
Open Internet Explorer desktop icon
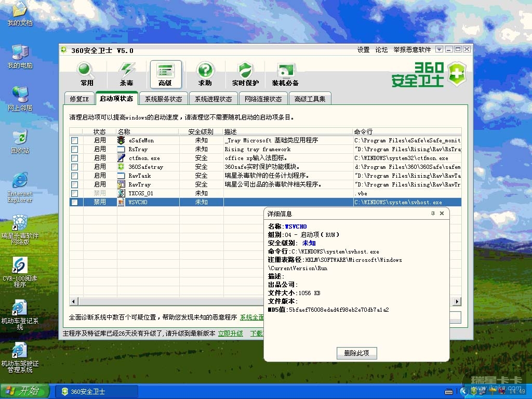(20, 188)
